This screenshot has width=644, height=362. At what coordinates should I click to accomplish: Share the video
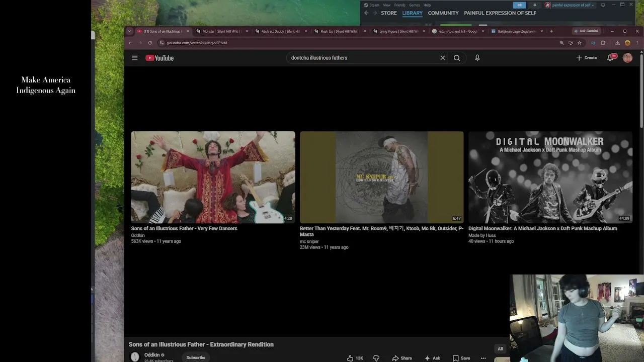(x=402, y=358)
